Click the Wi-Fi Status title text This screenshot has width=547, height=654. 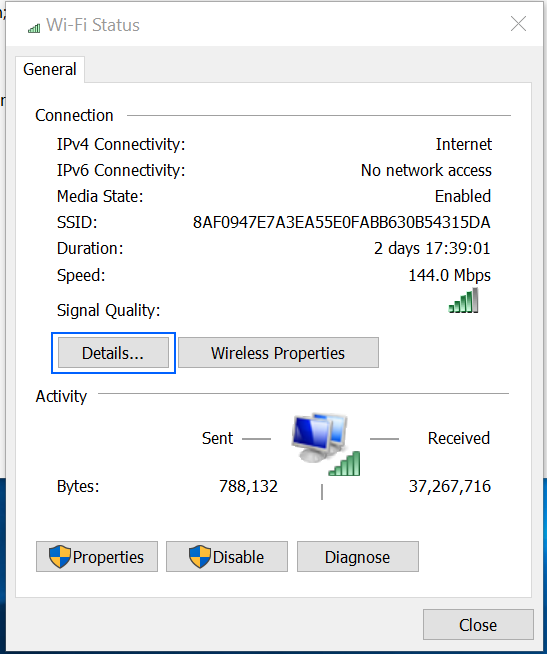(x=93, y=25)
